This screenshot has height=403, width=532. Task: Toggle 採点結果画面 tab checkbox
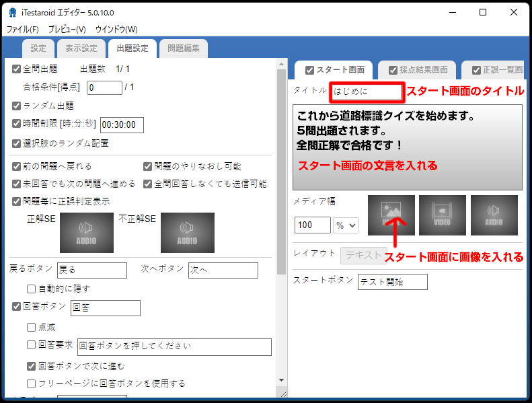point(393,70)
